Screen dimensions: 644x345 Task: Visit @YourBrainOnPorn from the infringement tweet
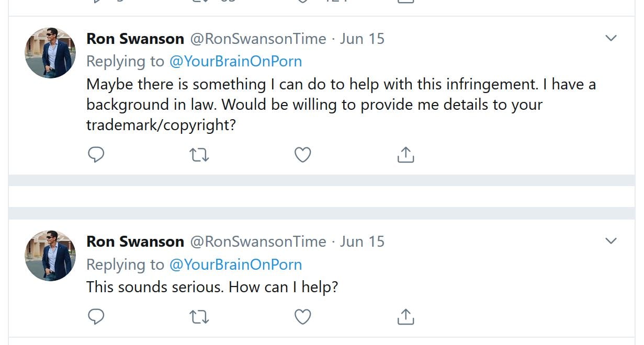(235, 61)
